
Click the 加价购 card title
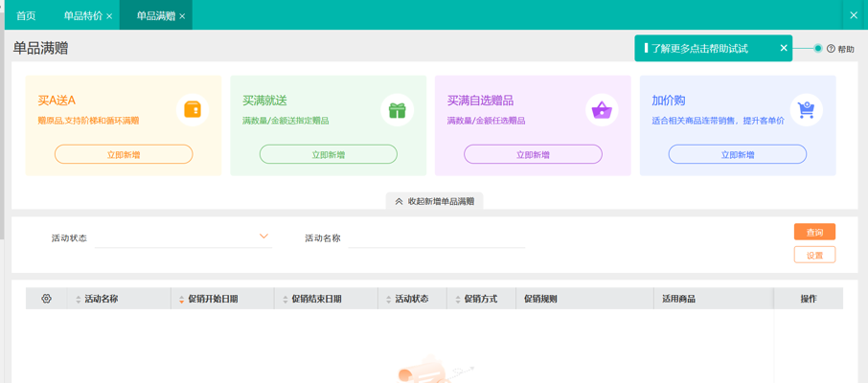pyautogui.click(x=669, y=101)
